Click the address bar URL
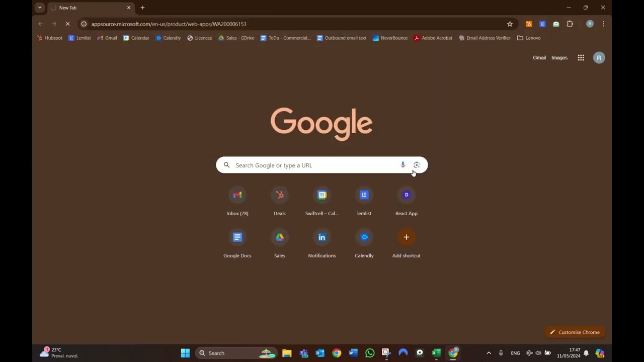This screenshot has width=644, height=362. pos(169,24)
